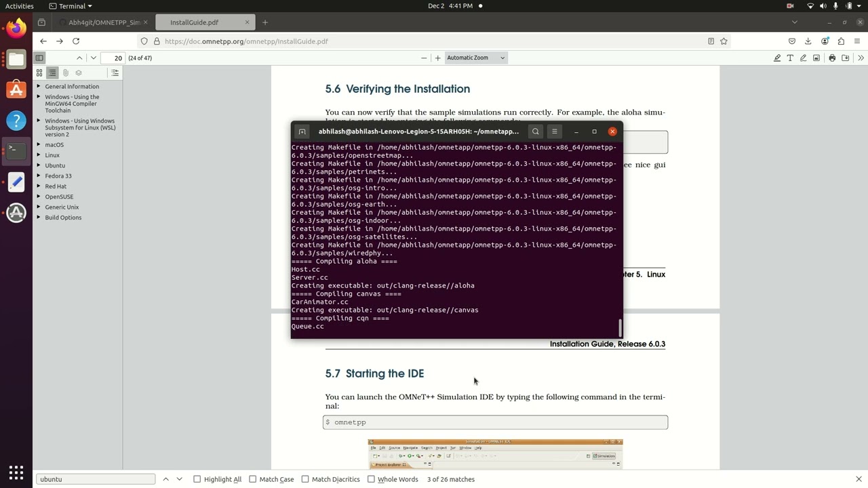Click the find field containing ubuntu
Image resolution: width=868 pixels, height=488 pixels.
[x=96, y=479]
